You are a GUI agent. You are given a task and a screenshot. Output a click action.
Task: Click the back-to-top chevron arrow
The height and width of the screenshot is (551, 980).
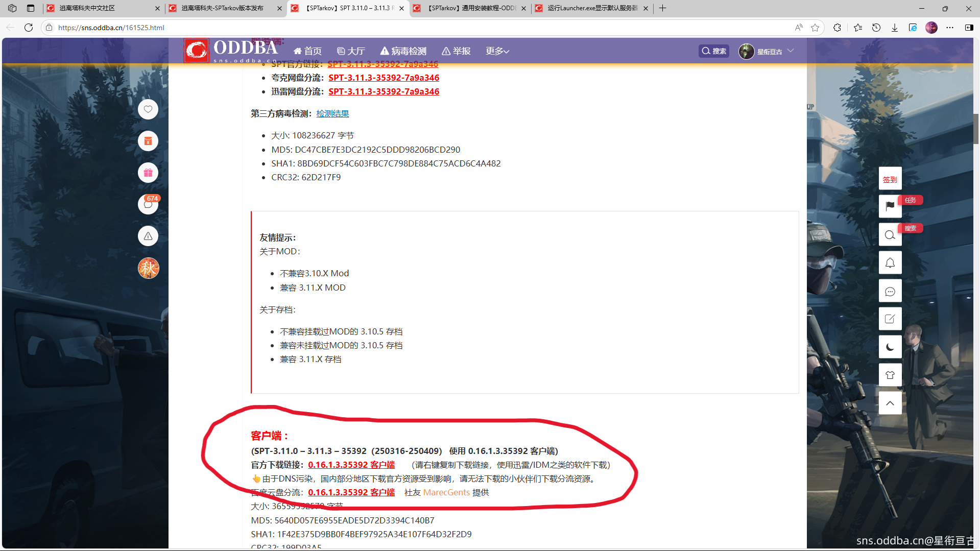(890, 403)
